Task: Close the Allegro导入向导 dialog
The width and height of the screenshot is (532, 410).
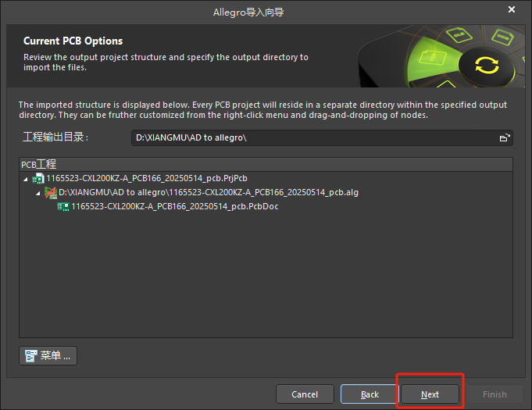Action: [x=512, y=9]
